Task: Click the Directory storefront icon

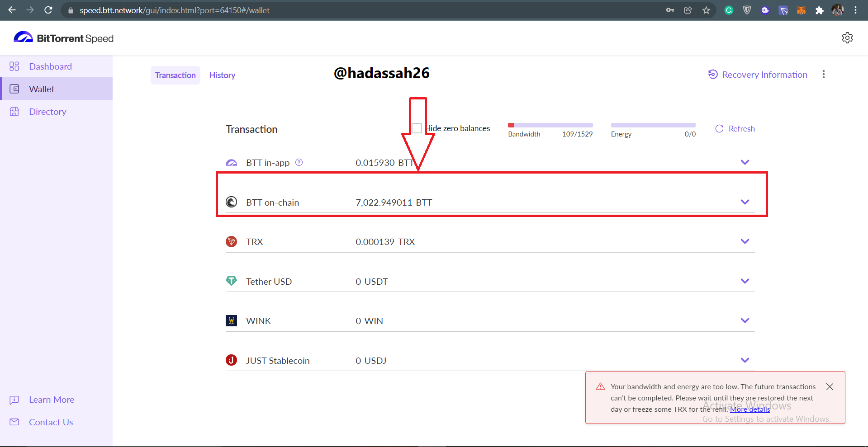Action: pyautogui.click(x=14, y=112)
